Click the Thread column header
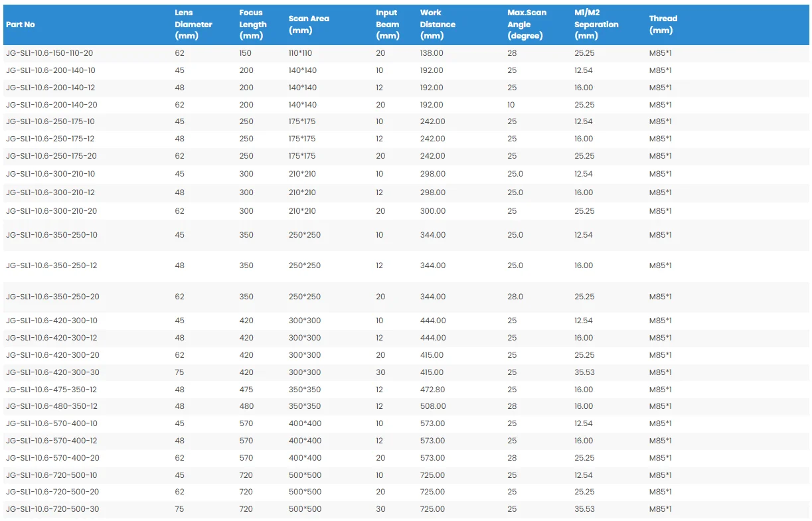 click(x=663, y=25)
